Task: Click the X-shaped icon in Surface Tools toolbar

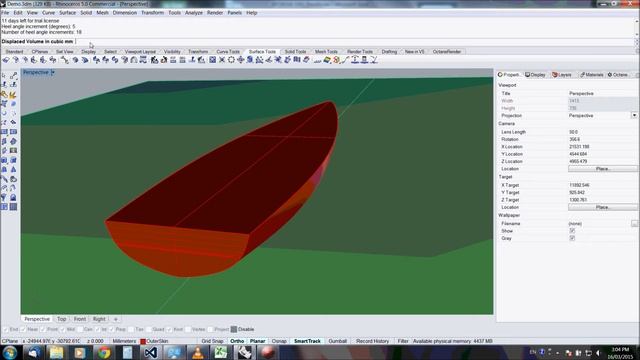Action: (x=222, y=60)
